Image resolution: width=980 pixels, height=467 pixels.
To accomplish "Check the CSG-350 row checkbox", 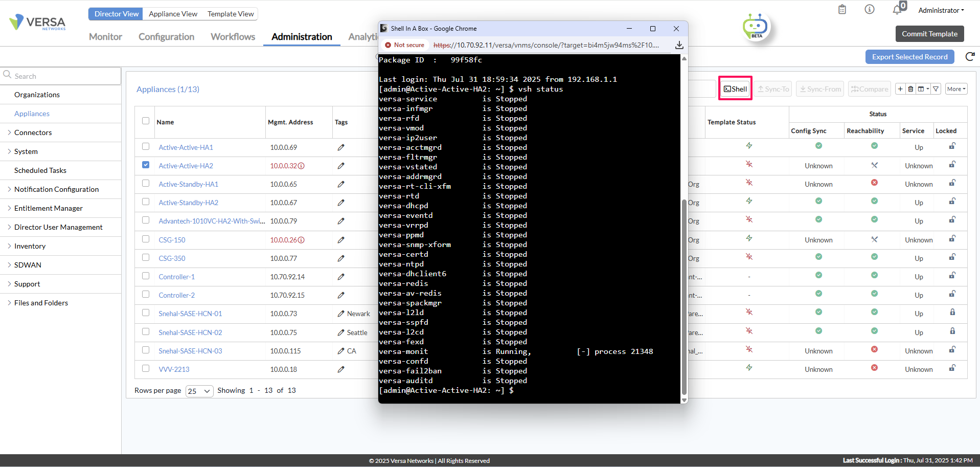I will tap(146, 257).
